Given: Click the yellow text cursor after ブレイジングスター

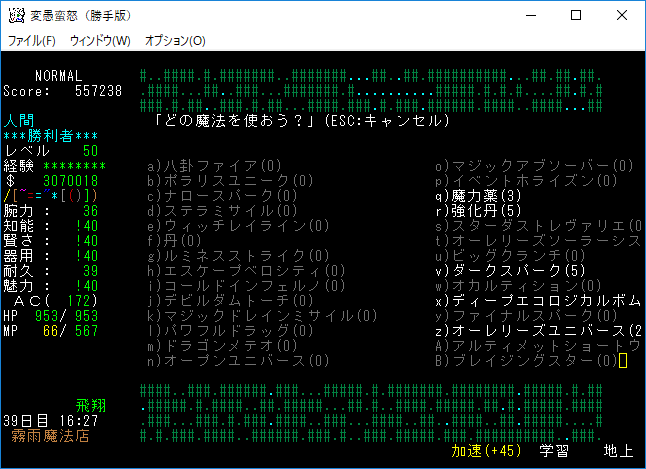Looking at the screenshot, I should pyautogui.click(x=623, y=360).
